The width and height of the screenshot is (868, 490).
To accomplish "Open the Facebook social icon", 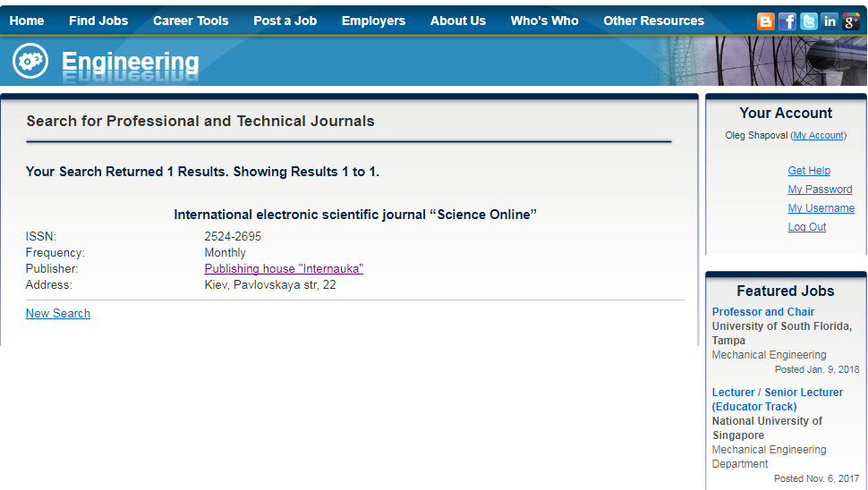I will [x=787, y=21].
